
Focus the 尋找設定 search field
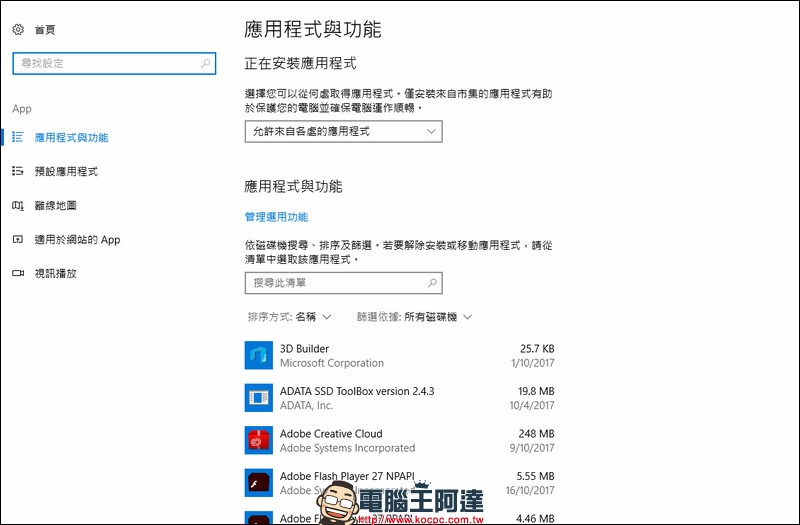tap(114, 63)
